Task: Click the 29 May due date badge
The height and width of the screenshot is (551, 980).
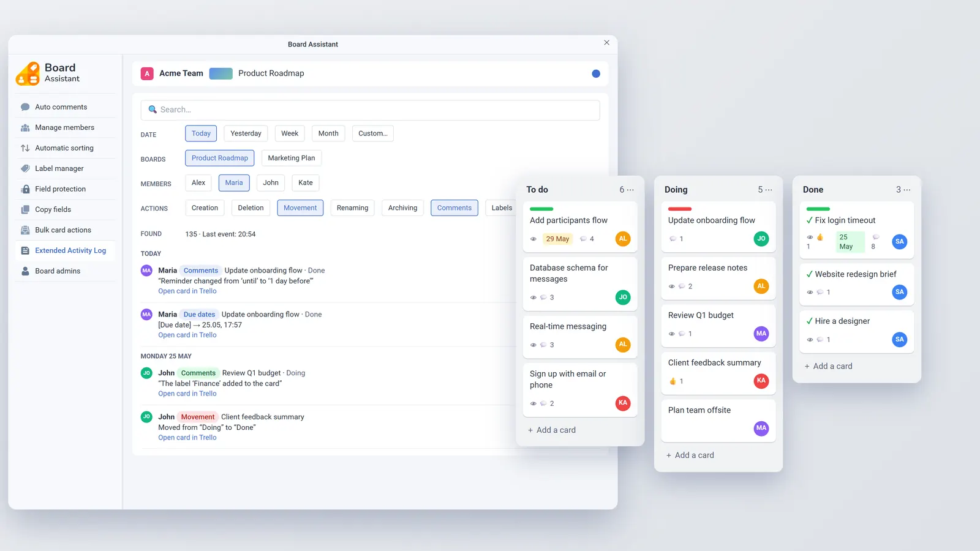Action: (x=558, y=239)
